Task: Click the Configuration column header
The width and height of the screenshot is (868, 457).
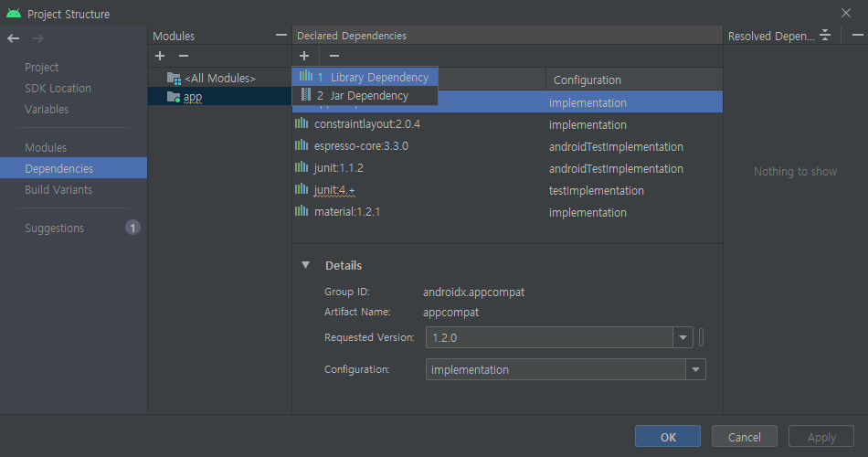Action: point(587,80)
